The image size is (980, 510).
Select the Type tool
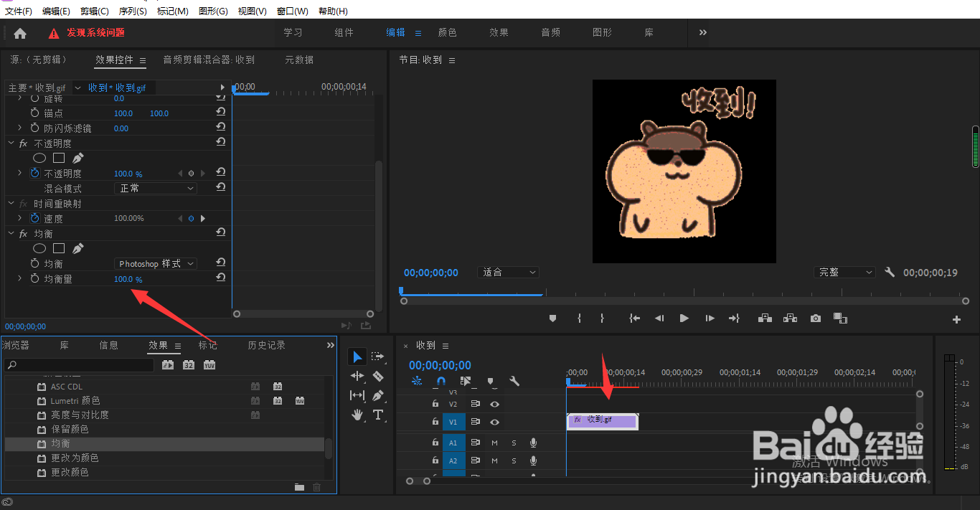(x=378, y=415)
